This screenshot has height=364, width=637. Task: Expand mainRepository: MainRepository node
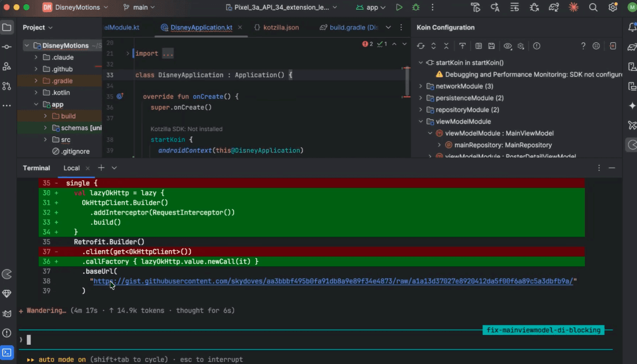(439, 145)
